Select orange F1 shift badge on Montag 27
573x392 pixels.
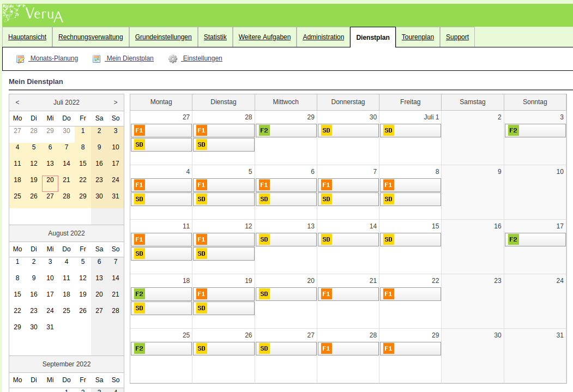click(x=139, y=130)
